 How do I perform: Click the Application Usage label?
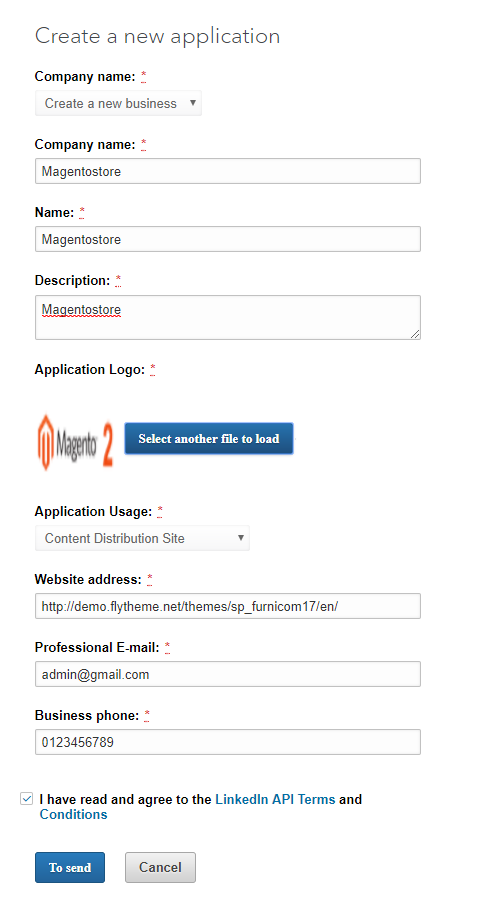click(x=93, y=511)
